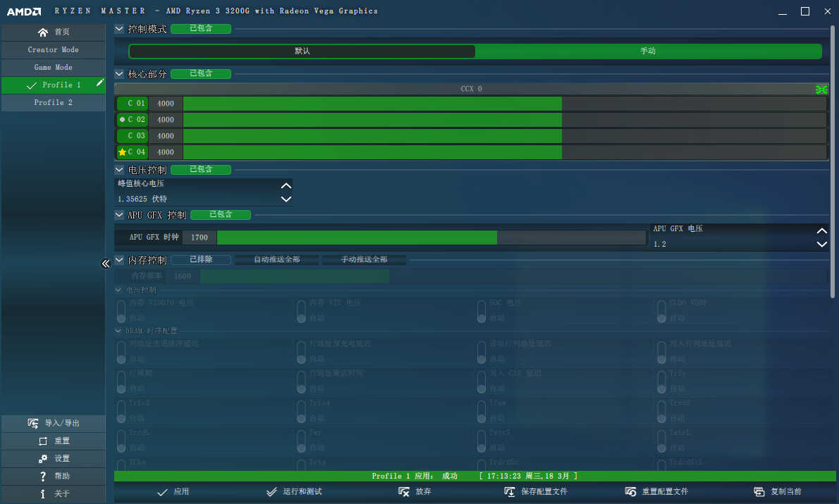Viewport: 839px width, 504px height.
Task: Select Profile 2
Action: [53, 103]
